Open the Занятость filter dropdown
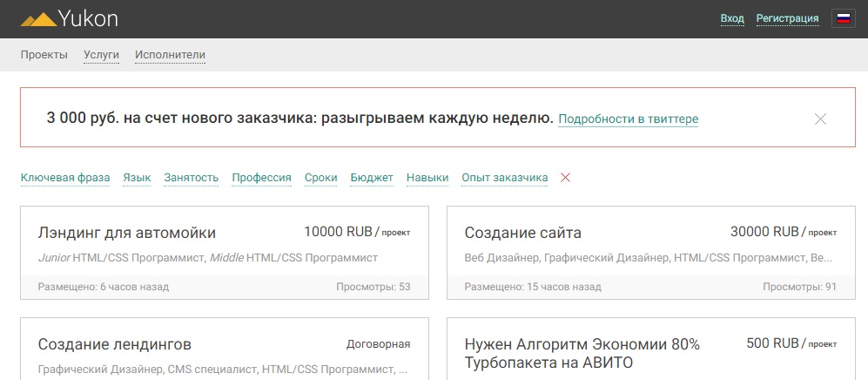Viewport: 868px width, 380px height. (191, 178)
